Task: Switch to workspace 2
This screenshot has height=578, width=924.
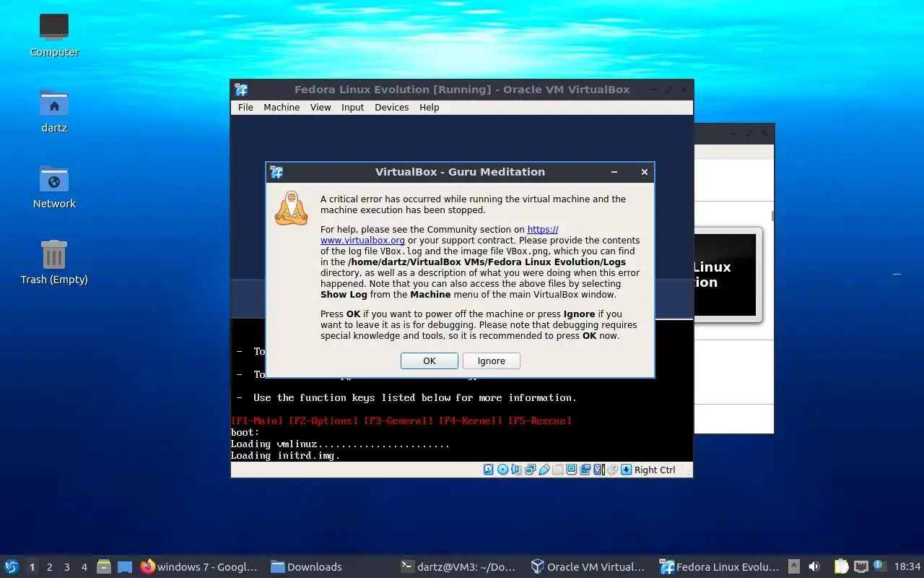Action: pyautogui.click(x=49, y=567)
